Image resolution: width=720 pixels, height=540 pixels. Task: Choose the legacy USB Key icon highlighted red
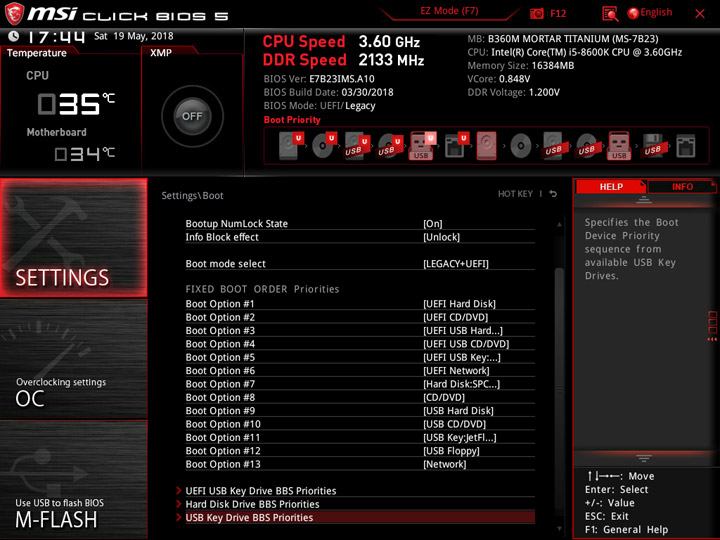tap(619, 146)
